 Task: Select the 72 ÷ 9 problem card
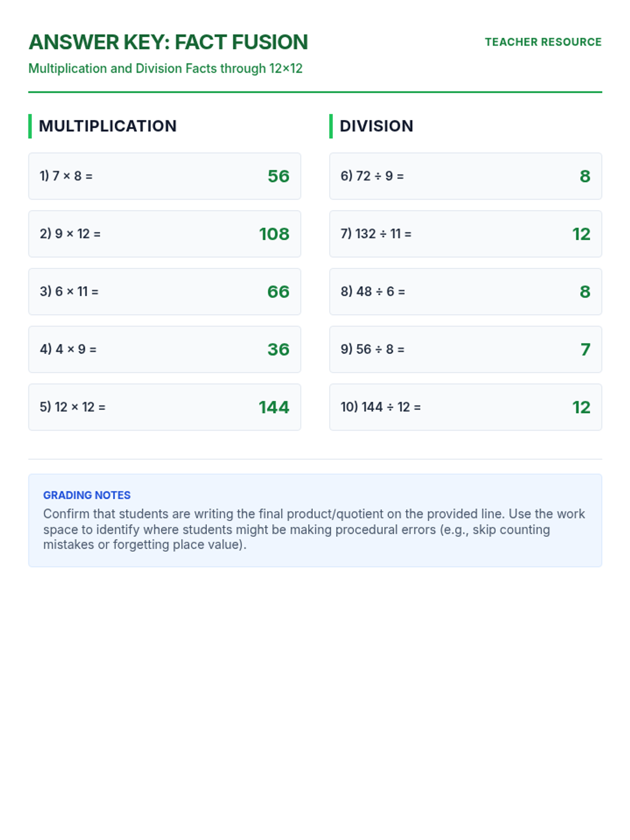pos(465,176)
